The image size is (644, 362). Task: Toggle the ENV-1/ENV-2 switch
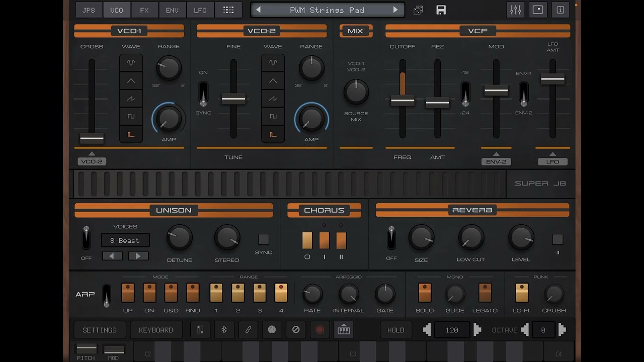pyautogui.click(x=524, y=94)
